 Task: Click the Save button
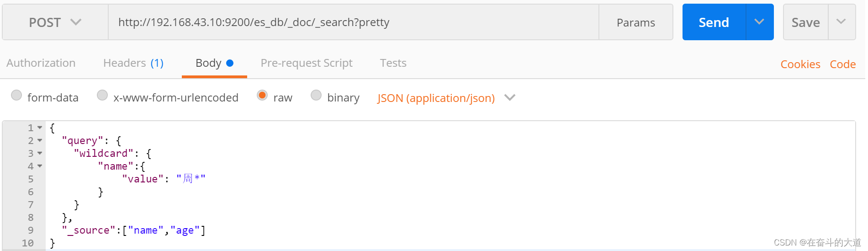(805, 22)
